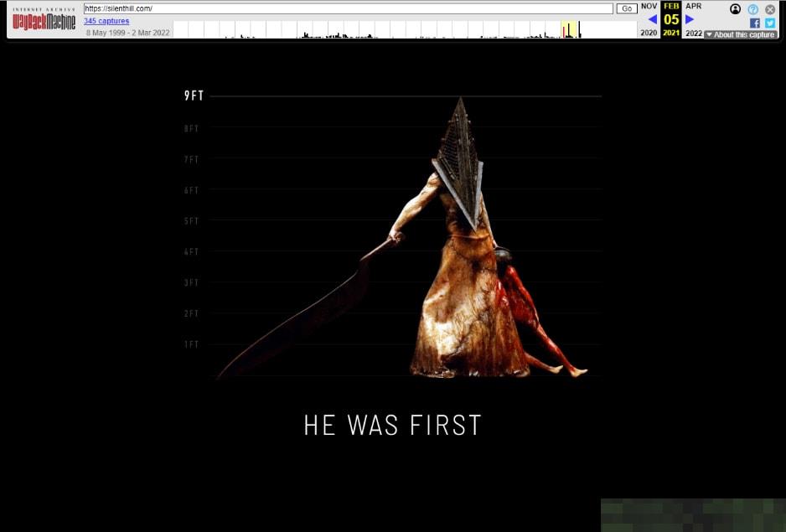Click the HE WAS FIRST headline
Image resolution: width=786 pixels, height=532 pixels.
(392, 426)
